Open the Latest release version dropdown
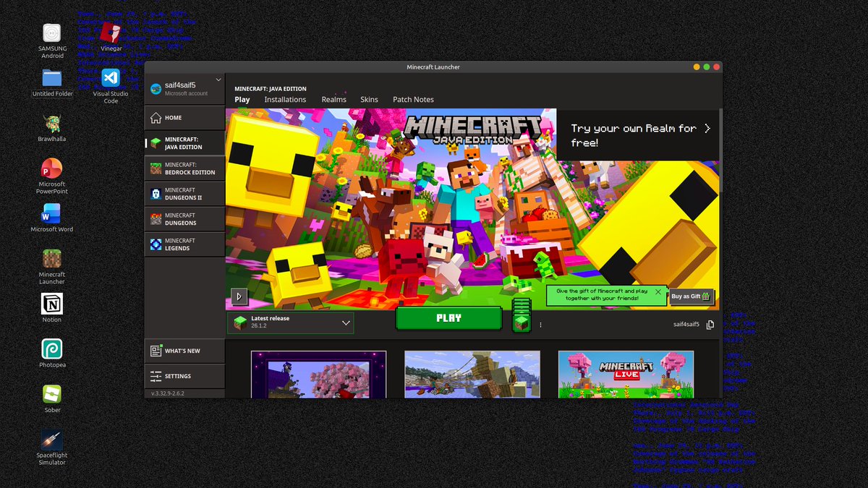 pyautogui.click(x=291, y=322)
